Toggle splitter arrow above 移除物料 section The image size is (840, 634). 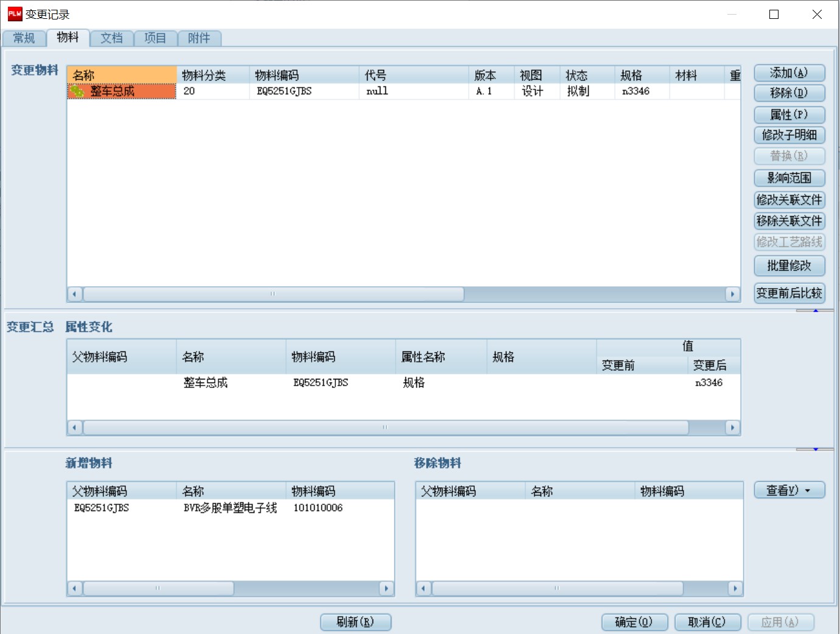pyautogui.click(x=816, y=449)
